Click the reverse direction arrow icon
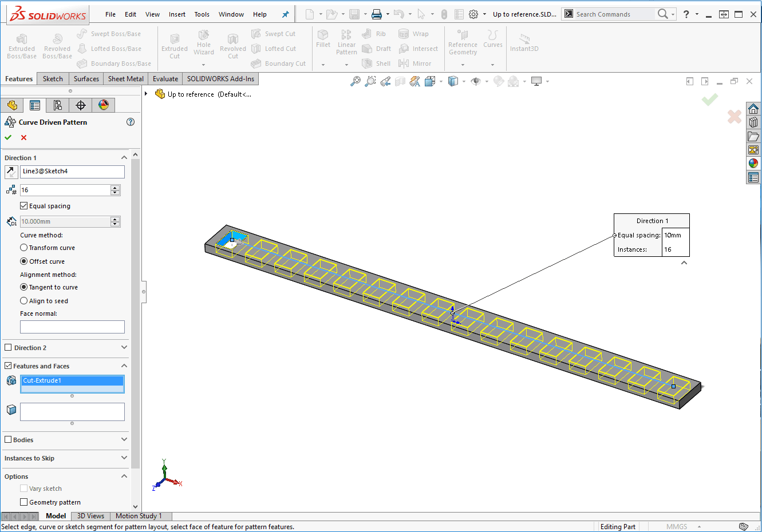The image size is (762, 532). click(11, 172)
